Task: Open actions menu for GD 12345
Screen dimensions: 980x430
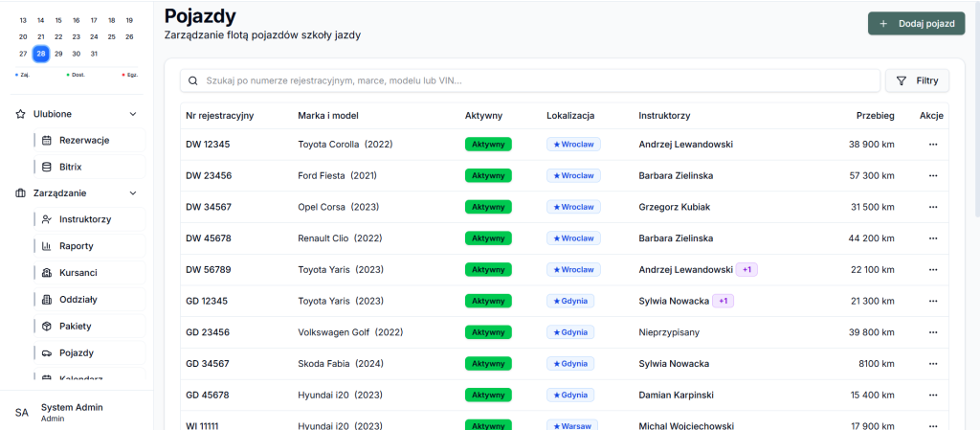Action: (x=933, y=302)
